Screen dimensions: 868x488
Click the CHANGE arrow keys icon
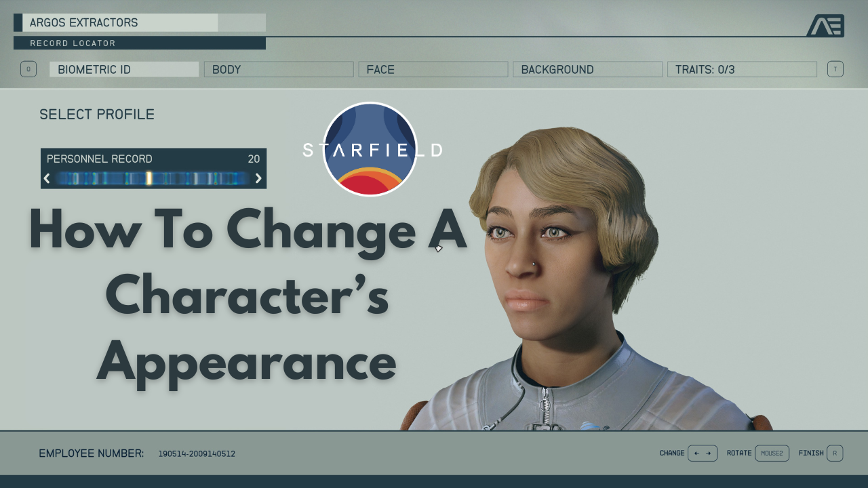(702, 453)
